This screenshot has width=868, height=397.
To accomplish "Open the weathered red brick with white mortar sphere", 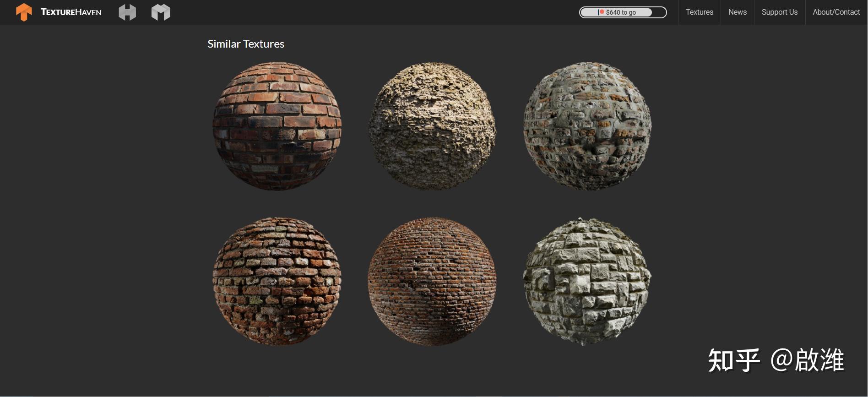I will (277, 281).
